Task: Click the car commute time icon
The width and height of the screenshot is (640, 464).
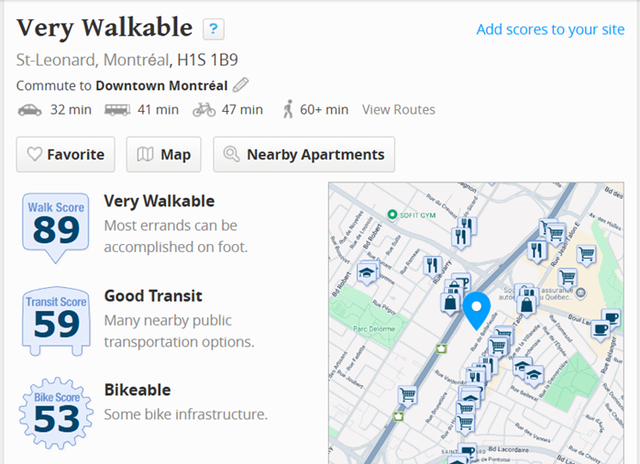Action: click(x=29, y=109)
